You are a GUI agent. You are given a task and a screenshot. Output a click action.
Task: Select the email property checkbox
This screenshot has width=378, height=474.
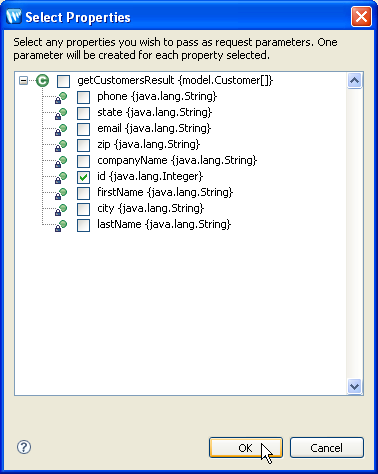coord(83,129)
